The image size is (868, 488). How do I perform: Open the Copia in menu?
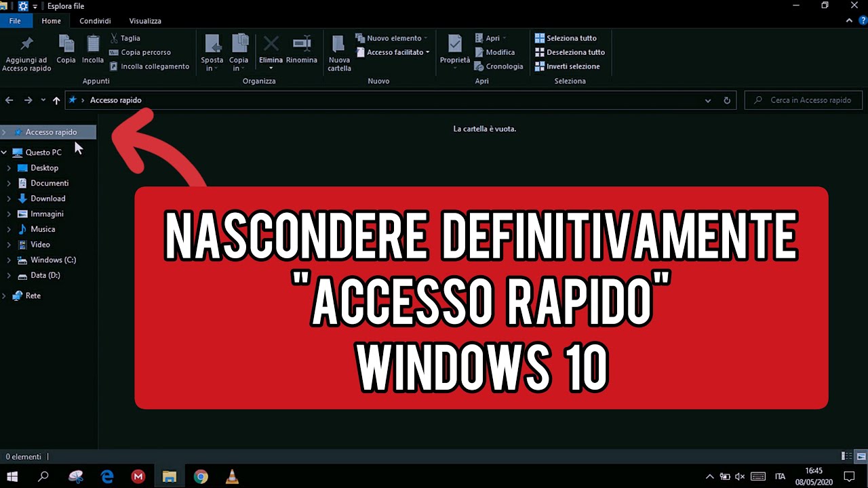click(239, 54)
